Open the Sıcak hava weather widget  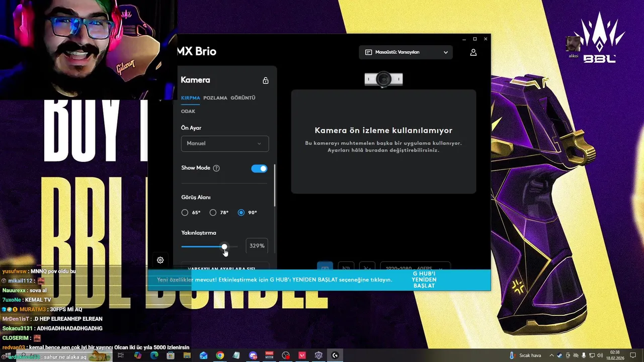[x=525, y=355]
